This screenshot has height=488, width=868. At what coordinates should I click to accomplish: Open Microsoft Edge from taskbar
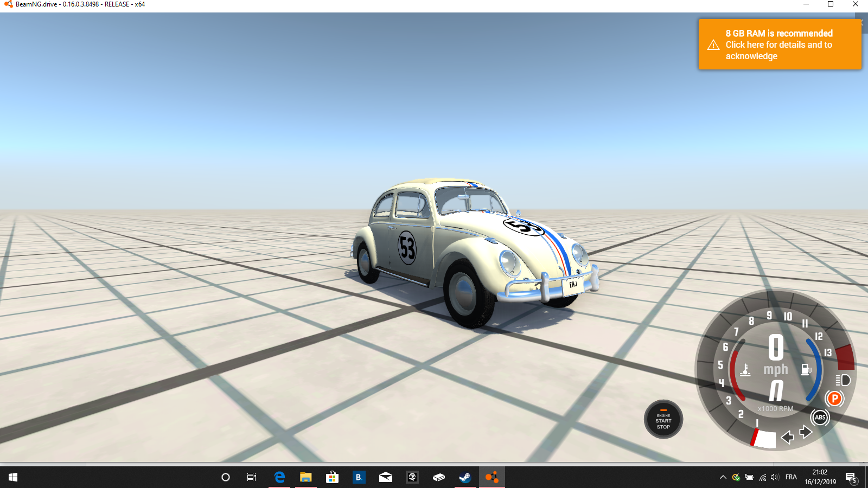(279, 477)
